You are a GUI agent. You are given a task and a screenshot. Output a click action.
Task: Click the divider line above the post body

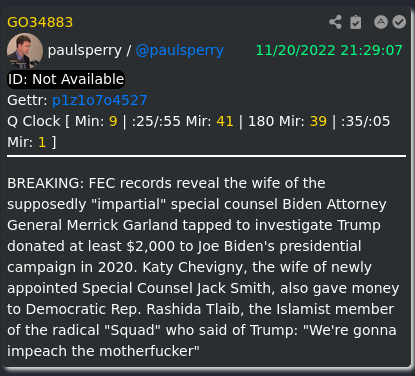point(206,156)
